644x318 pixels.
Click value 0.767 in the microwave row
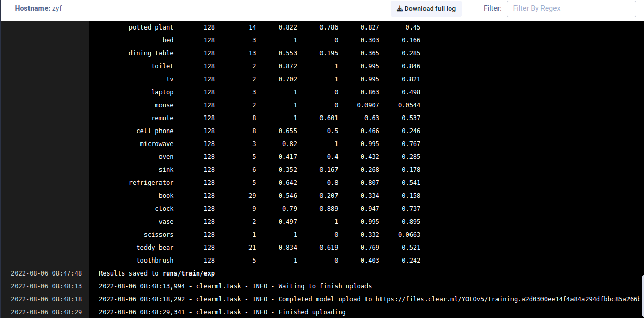point(411,144)
